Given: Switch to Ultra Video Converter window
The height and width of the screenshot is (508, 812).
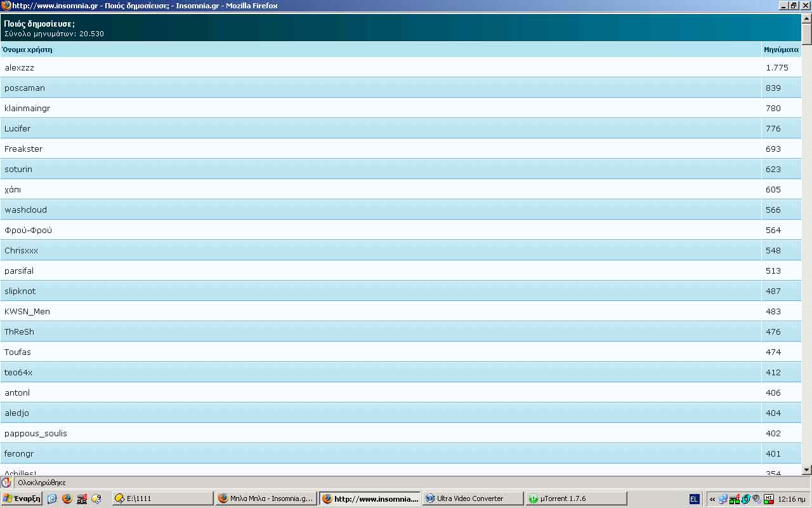Looking at the screenshot, I should click(x=473, y=498).
